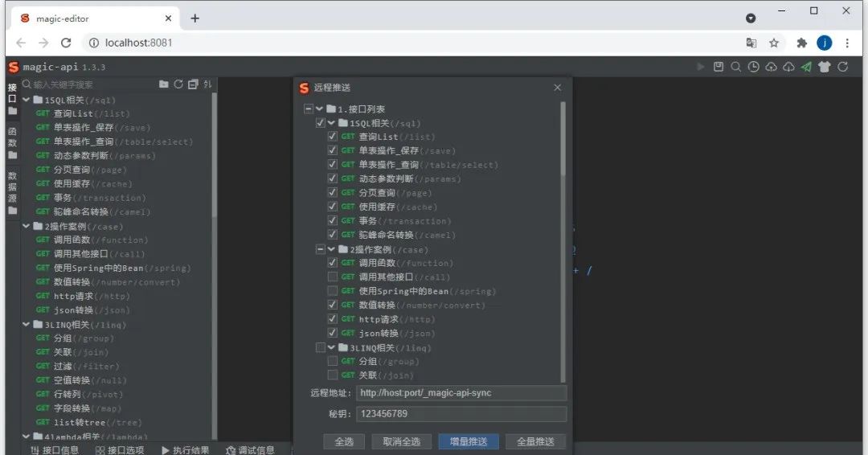Reload the browser page
The width and height of the screenshot is (868, 455).
click(x=66, y=43)
